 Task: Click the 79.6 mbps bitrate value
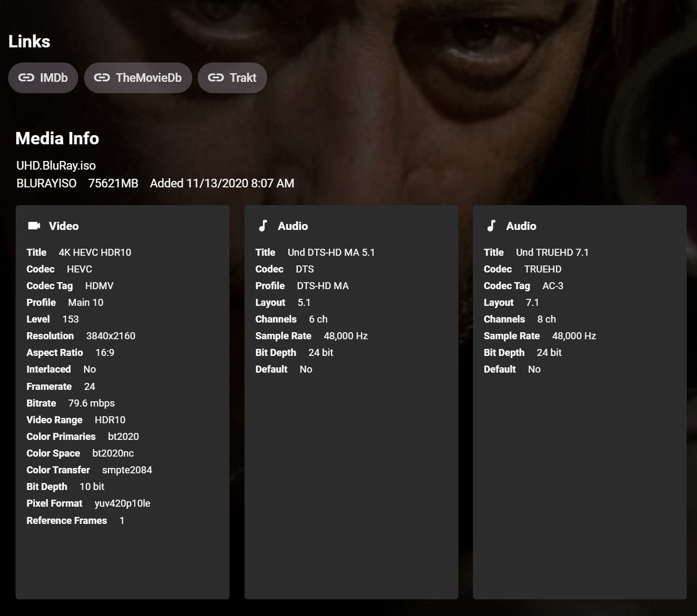pyautogui.click(x=92, y=403)
